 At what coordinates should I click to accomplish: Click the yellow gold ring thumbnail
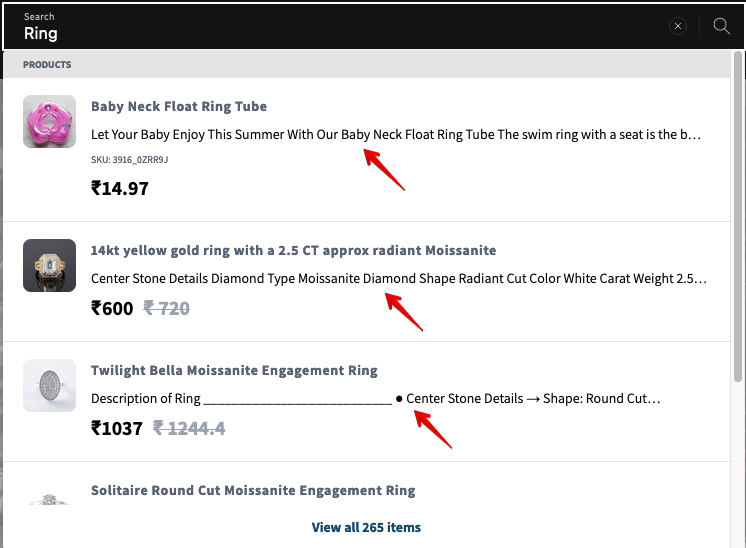49,265
